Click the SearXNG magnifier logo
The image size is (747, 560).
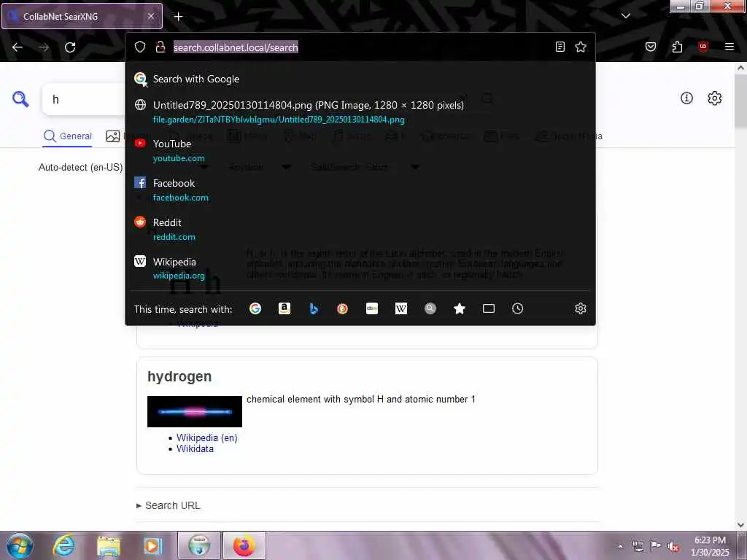(20, 99)
